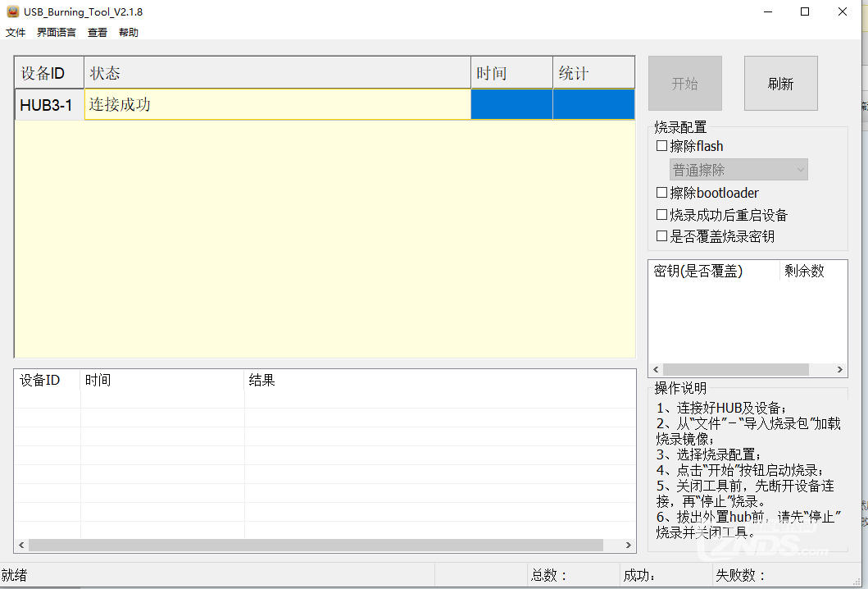Open the 查看 menu
The height and width of the screenshot is (589, 868).
pyautogui.click(x=97, y=32)
